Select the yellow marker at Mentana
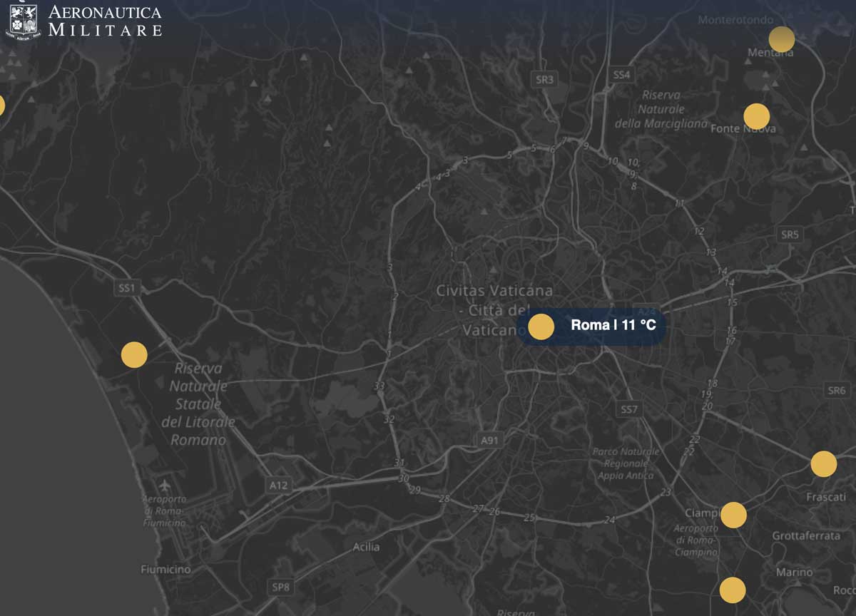 (x=781, y=39)
